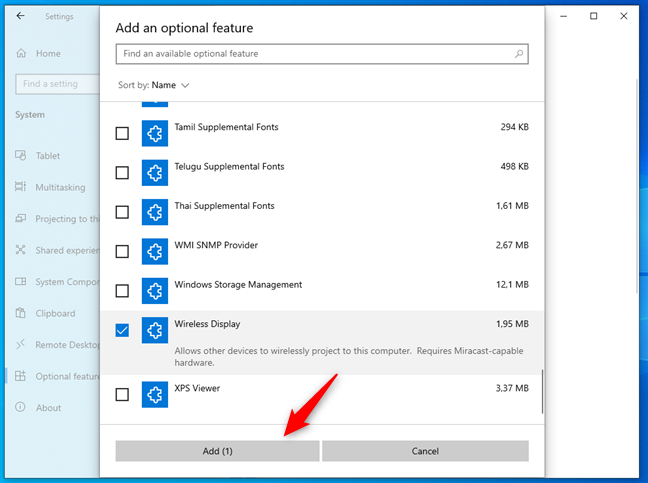The width and height of the screenshot is (648, 483).
Task: Click the 1,95 MB size value
Action: click(x=512, y=324)
